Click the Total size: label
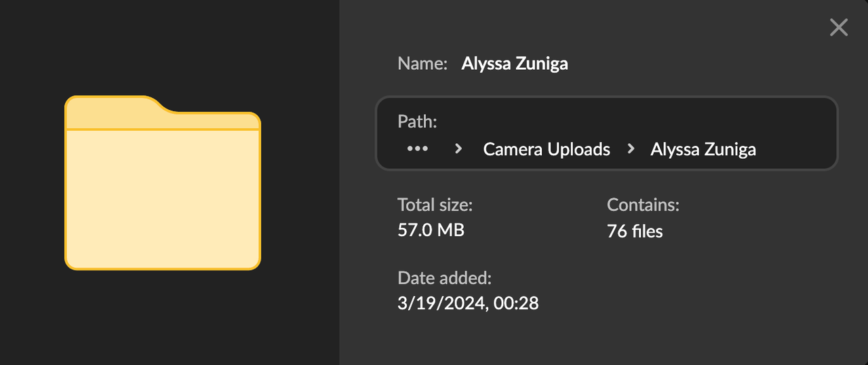868x365 pixels. pos(435,204)
